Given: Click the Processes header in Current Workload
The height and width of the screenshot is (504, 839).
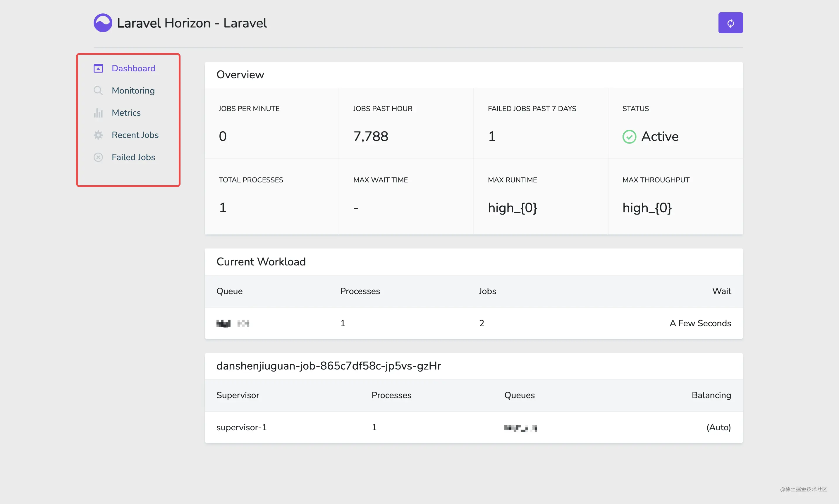Looking at the screenshot, I should [x=360, y=291].
